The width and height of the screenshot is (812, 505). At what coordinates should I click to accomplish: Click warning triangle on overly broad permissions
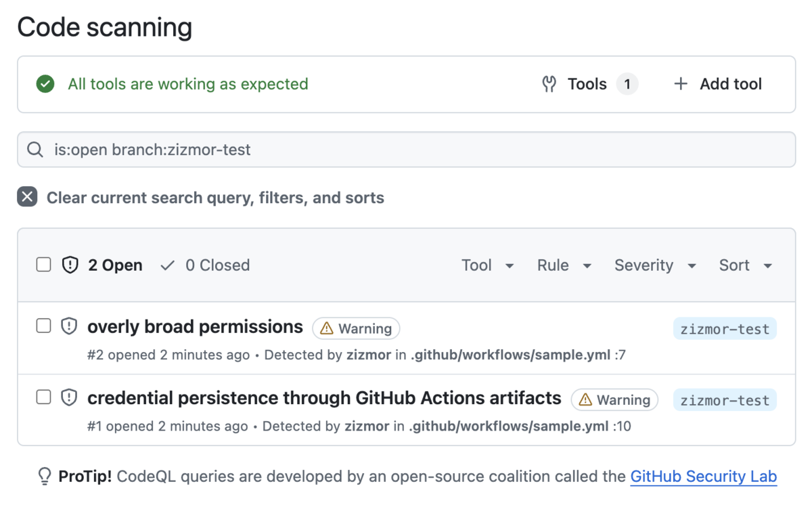[327, 329]
